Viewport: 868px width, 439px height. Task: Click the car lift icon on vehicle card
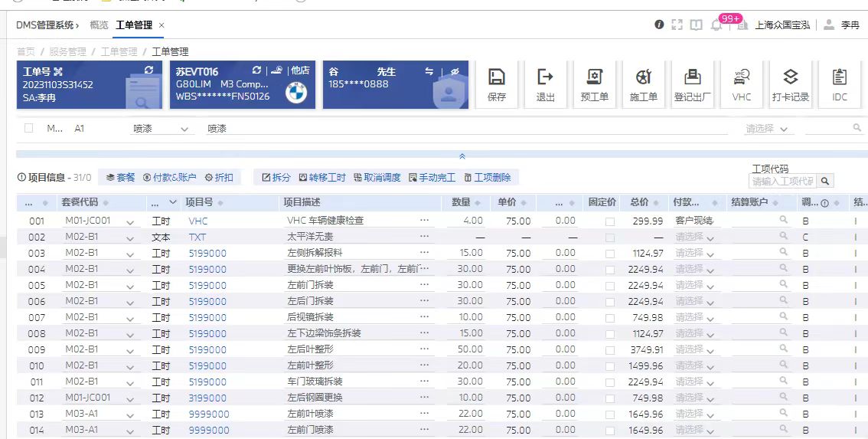(x=277, y=70)
